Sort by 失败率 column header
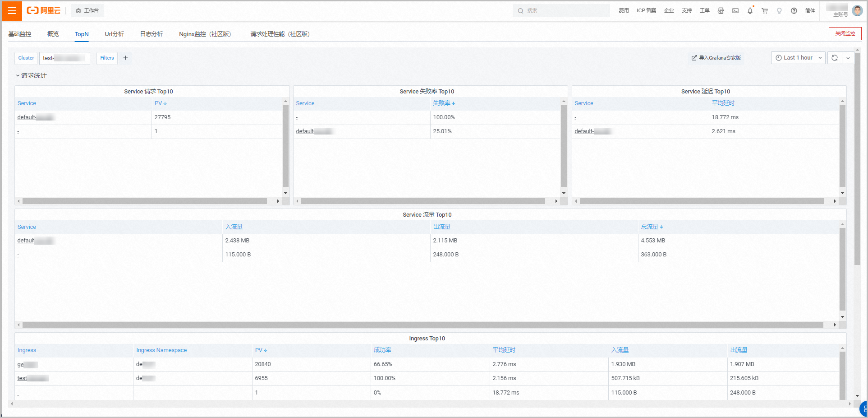The image size is (868, 418). click(x=444, y=103)
